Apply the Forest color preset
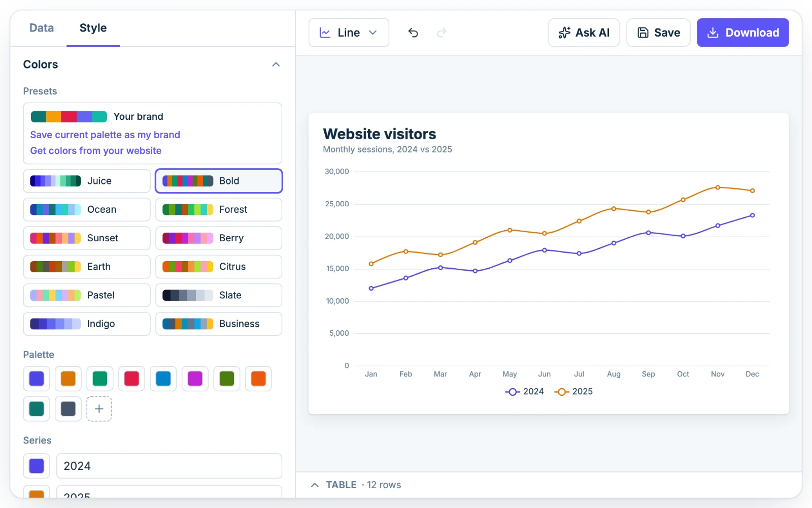This screenshot has height=508, width=812. [x=219, y=209]
